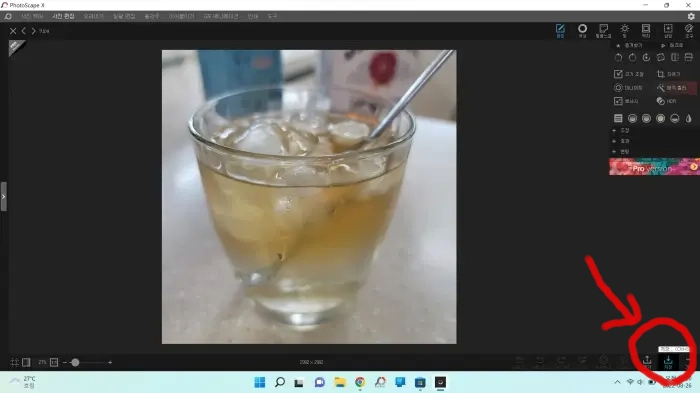
Task: Click the half-filled circle icon
Action: coord(675,118)
